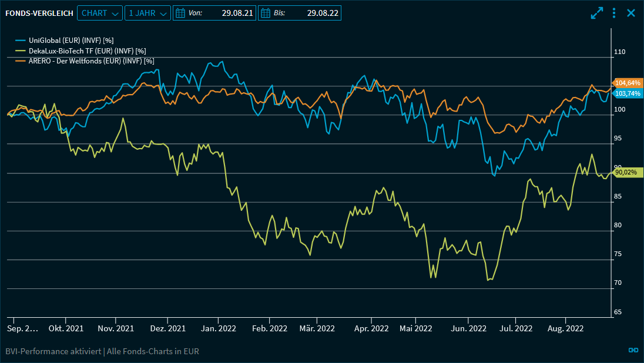This screenshot has width=644, height=363.
Task: Click the green 90,02% value label
Action: [x=626, y=172]
